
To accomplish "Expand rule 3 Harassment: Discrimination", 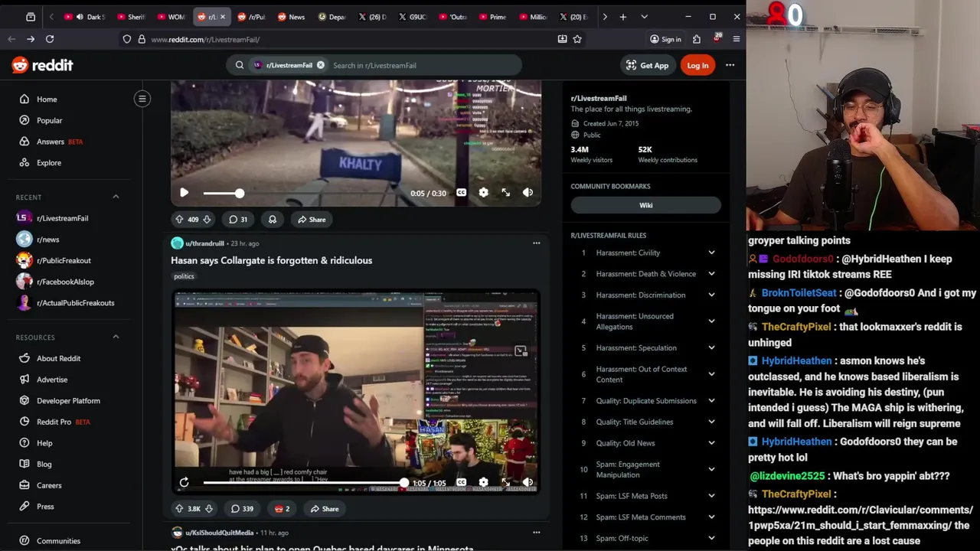I will coord(645,295).
